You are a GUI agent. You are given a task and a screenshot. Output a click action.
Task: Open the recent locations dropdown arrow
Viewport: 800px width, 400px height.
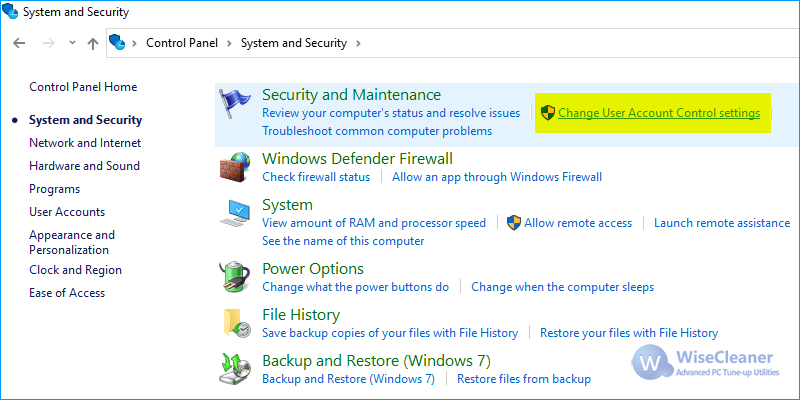pyautogui.click(x=72, y=43)
